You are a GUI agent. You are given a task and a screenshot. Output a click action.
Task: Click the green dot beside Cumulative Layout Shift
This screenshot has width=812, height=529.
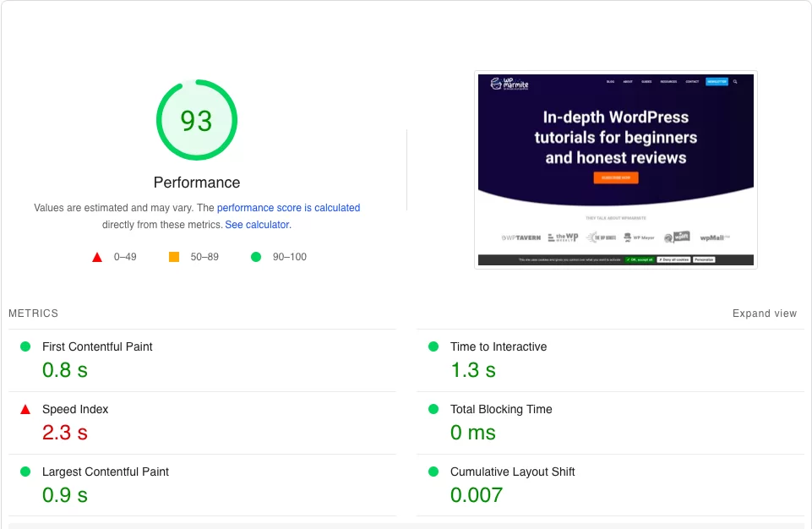(x=433, y=472)
